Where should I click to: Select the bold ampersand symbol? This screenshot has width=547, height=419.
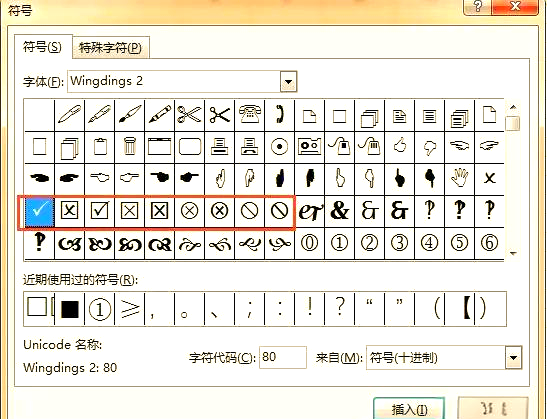339,211
